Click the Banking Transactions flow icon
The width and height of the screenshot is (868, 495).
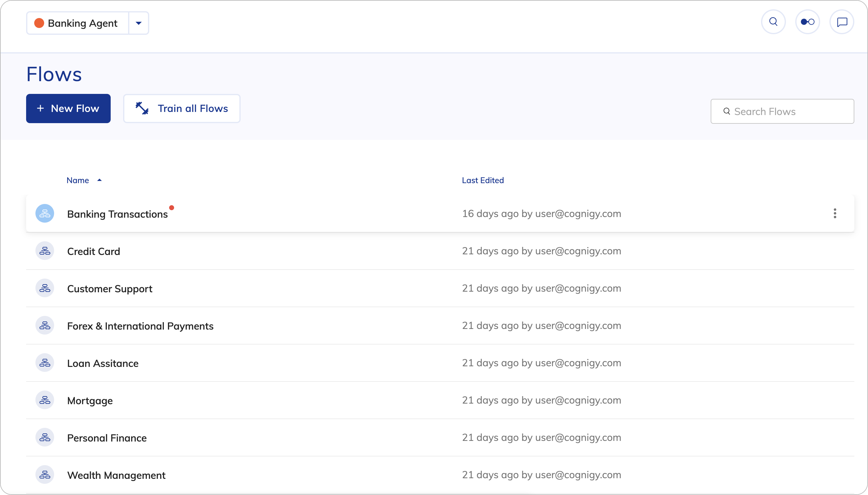pos(45,214)
